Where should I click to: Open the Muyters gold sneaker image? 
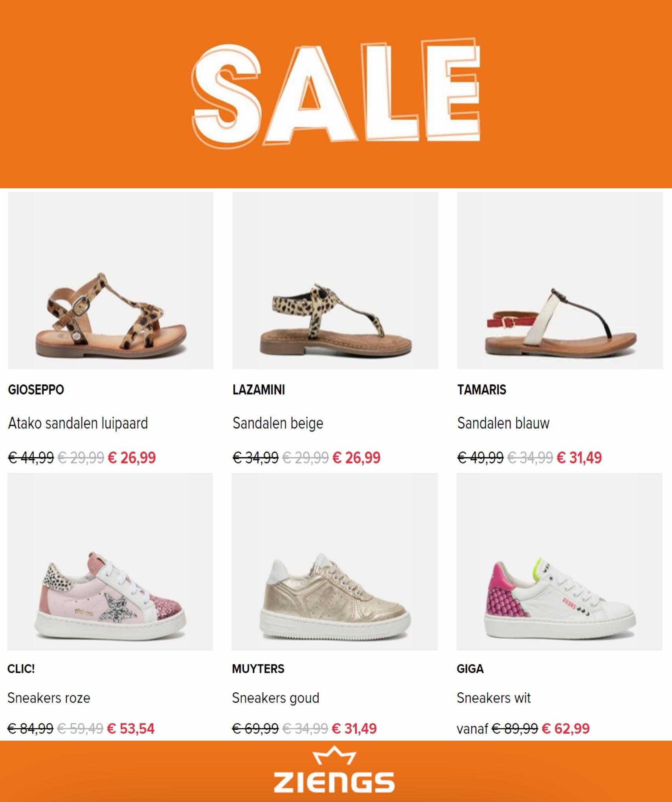tap(334, 561)
